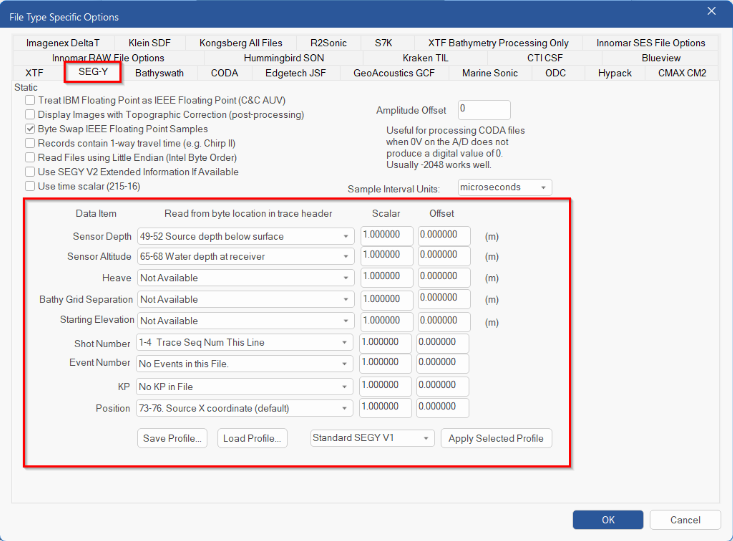The image size is (733, 541).
Task: Click the Starting Elevation Offset field
Action: (444, 322)
